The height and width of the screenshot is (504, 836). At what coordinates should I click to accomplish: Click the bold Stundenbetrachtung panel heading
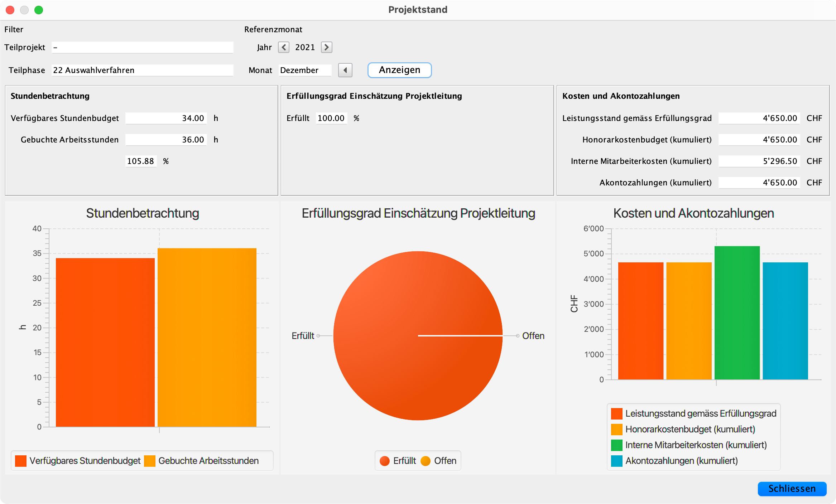(50, 96)
